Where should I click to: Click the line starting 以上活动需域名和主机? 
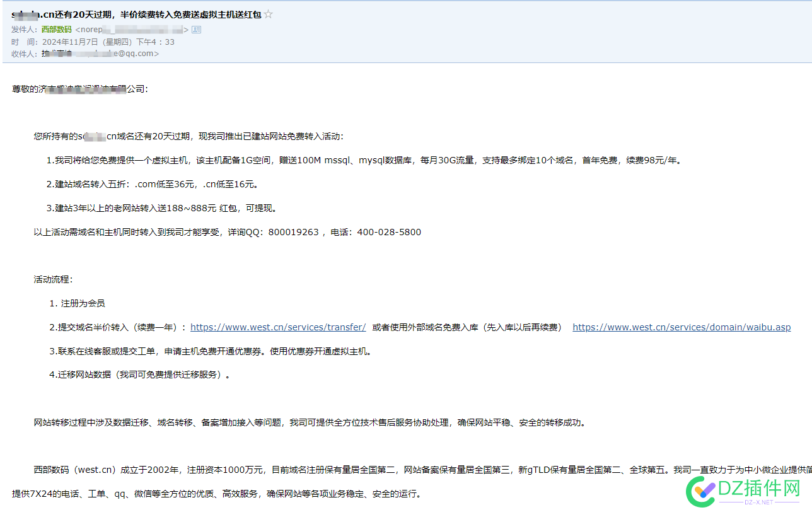click(x=228, y=232)
